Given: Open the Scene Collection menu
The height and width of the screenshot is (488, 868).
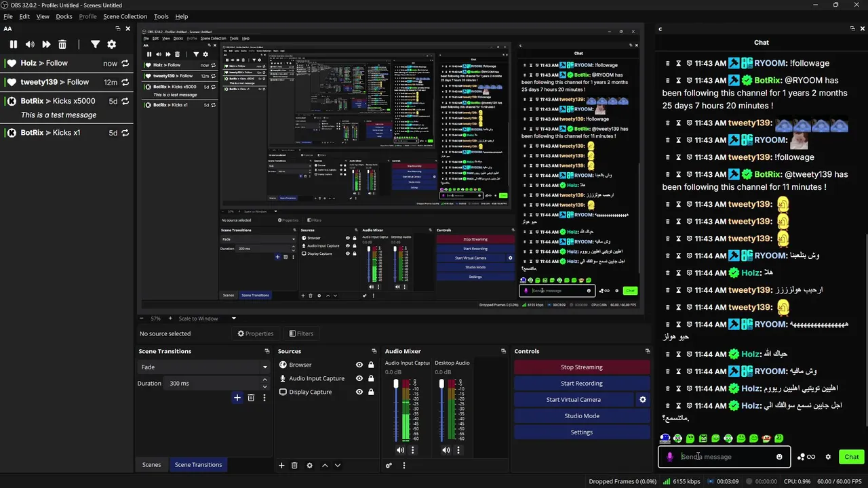Looking at the screenshot, I should 125,16.
